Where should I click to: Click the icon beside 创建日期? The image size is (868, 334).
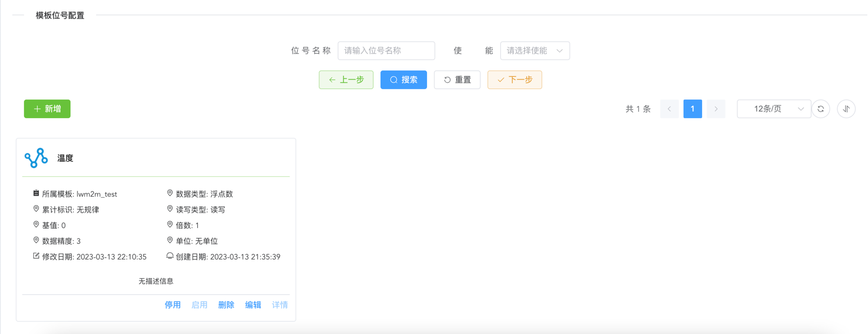[170, 256]
